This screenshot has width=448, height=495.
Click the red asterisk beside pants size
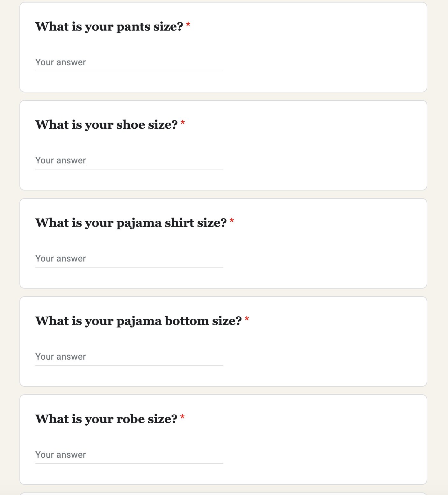[188, 25]
